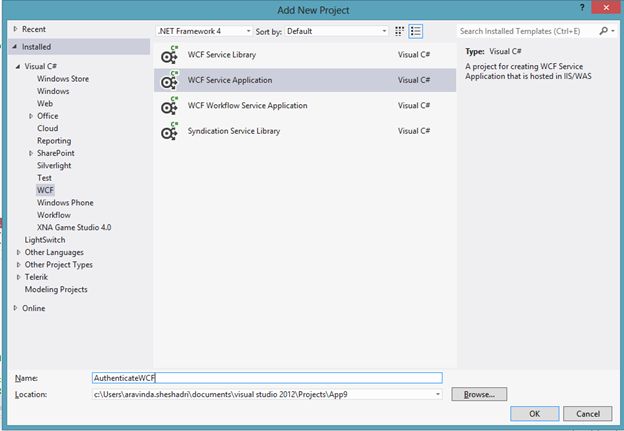Click the OK button
624x431 pixels.
tap(534, 413)
